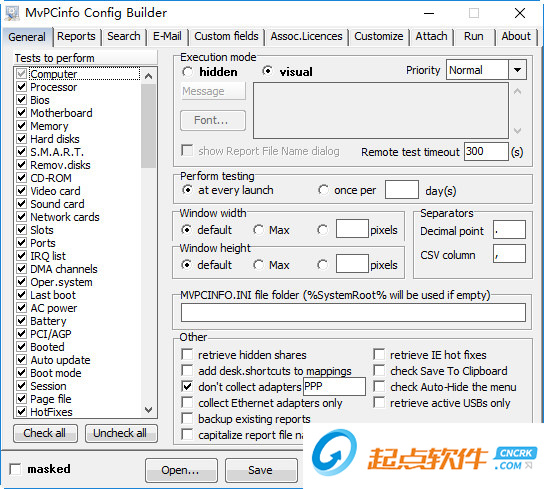Open the Run tab
544x489 pixels.
tap(473, 36)
